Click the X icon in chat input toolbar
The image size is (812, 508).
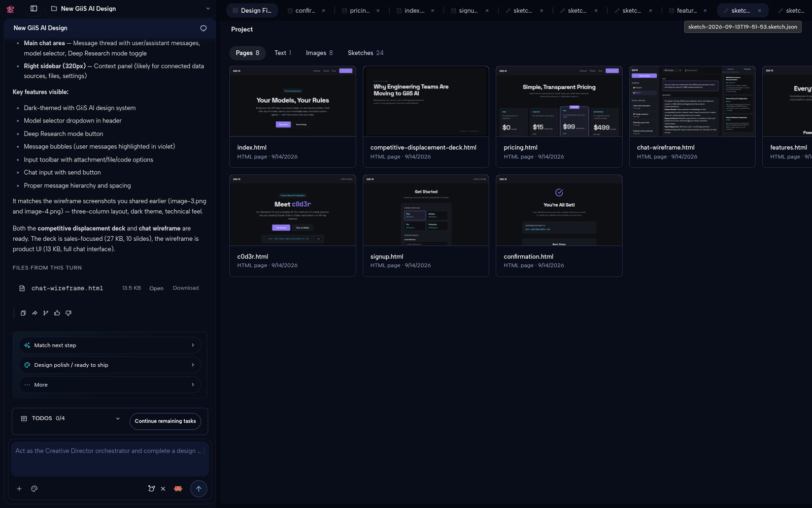click(x=163, y=489)
